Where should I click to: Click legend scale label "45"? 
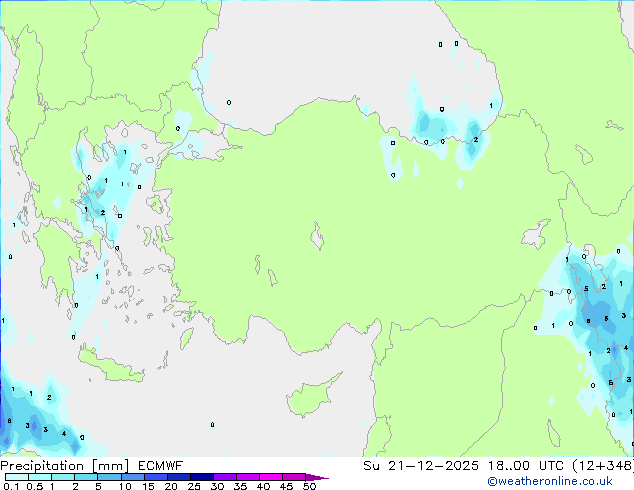tap(287, 486)
